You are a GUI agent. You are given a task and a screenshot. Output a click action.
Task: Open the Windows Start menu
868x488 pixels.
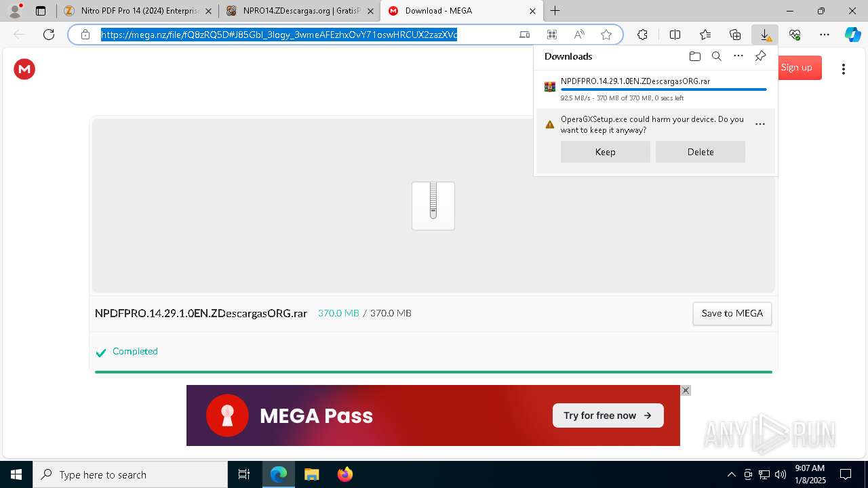pyautogui.click(x=16, y=474)
